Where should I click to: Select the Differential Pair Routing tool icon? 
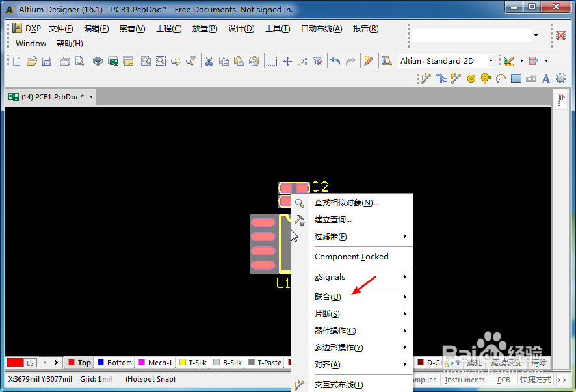tap(456, 79)
